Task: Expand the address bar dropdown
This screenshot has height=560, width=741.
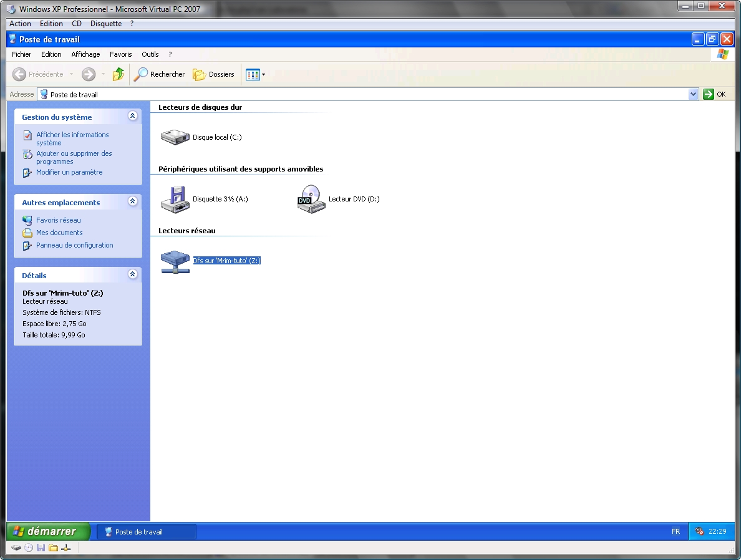Action: point(693,94)
